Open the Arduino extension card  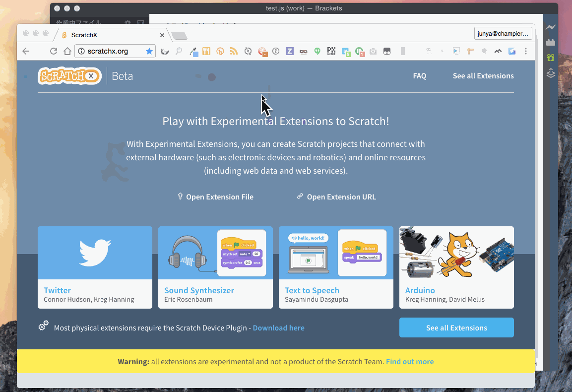[x=457, y=267]
